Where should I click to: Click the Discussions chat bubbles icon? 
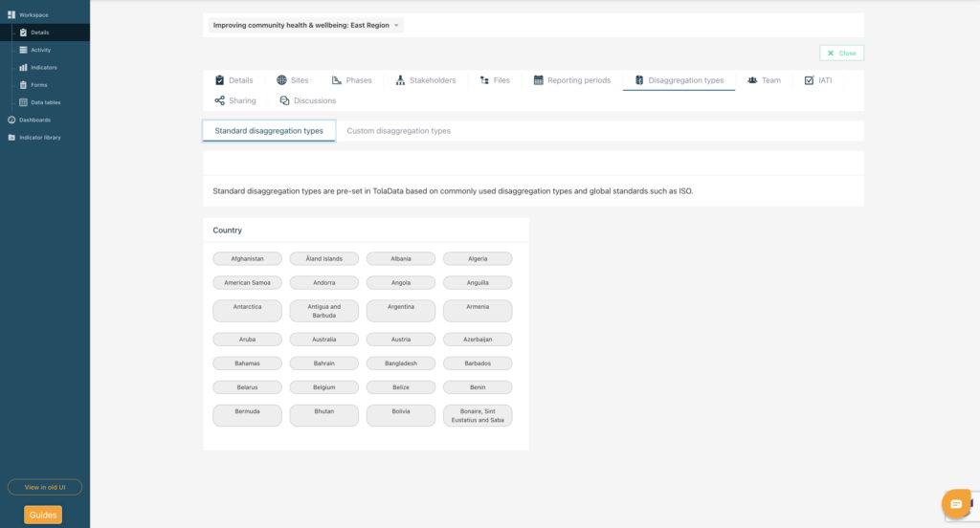[284, 100]
